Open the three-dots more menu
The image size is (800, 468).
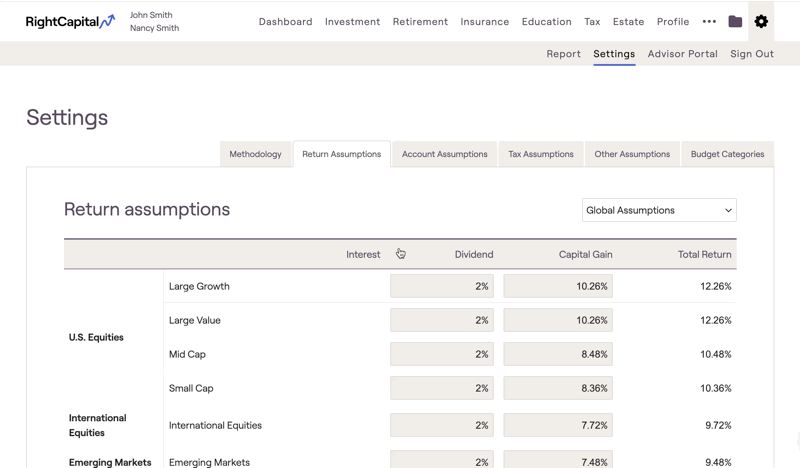coord(709,21)
